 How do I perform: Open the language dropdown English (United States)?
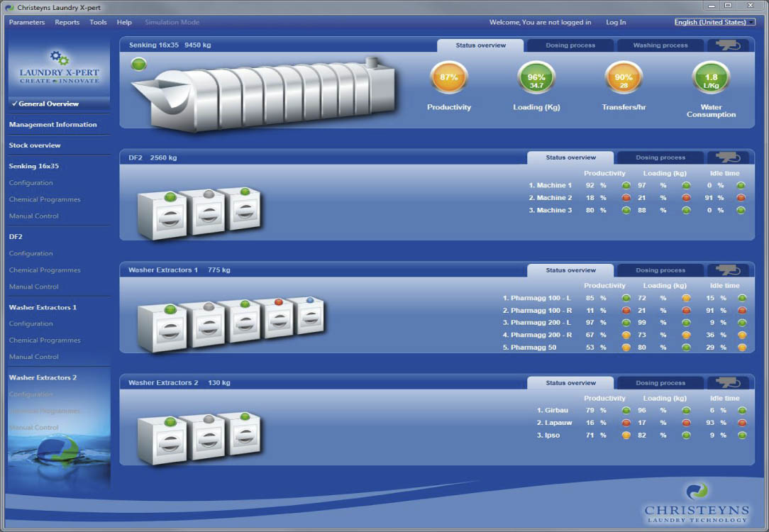[714, 22]
